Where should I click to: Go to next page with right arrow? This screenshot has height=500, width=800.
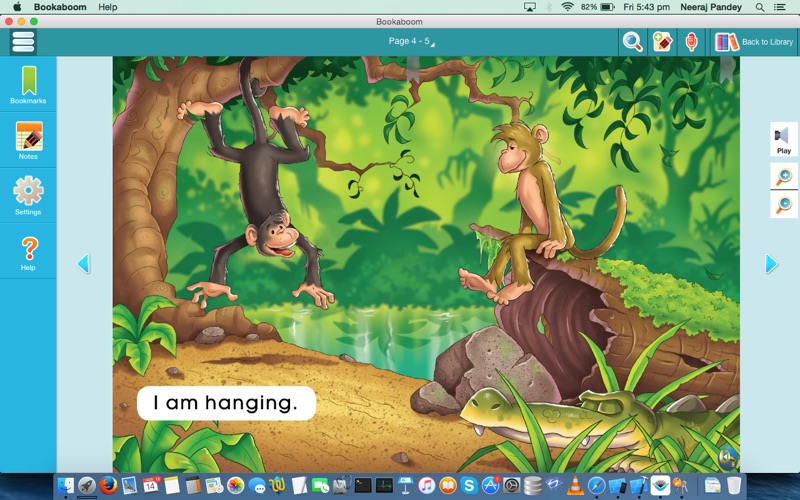coord(772,264)
